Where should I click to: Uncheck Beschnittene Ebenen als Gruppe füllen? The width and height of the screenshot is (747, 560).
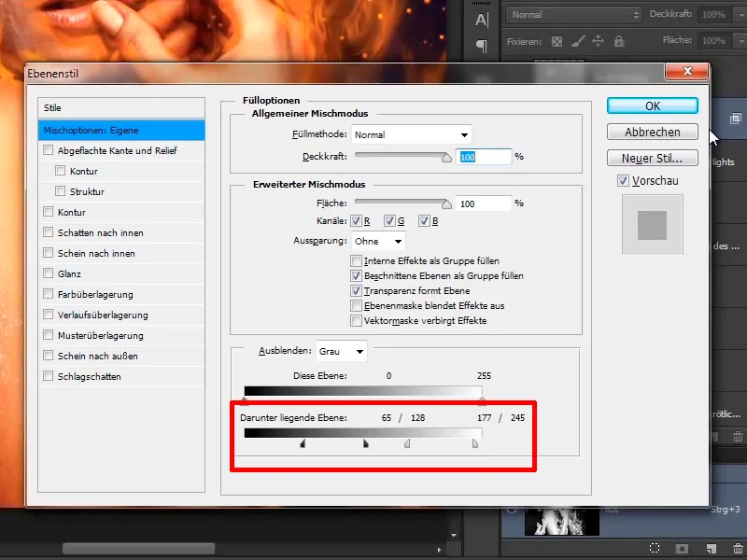(356, 275)
